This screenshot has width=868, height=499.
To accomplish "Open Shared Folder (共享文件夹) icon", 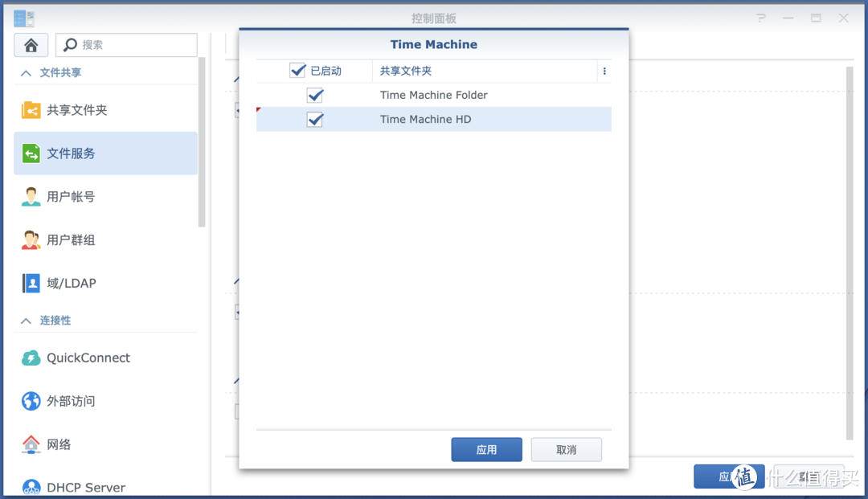I will coord(31,110).
